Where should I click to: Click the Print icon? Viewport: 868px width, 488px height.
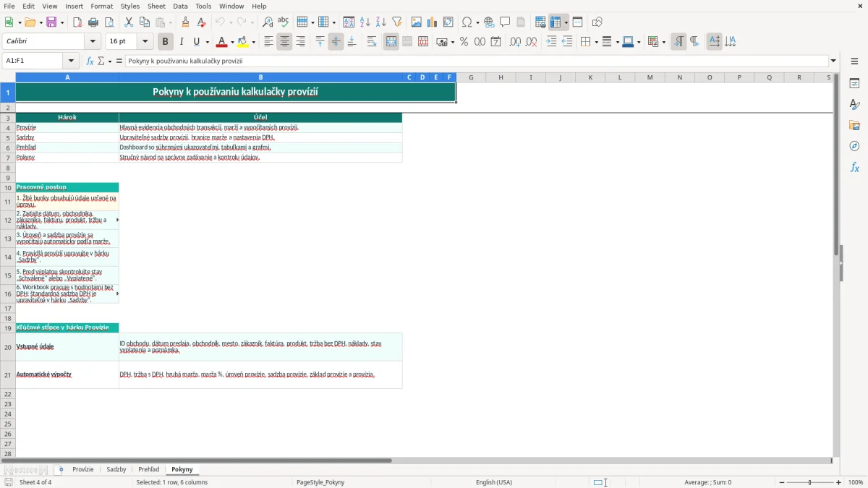click(x=93, y=22)
